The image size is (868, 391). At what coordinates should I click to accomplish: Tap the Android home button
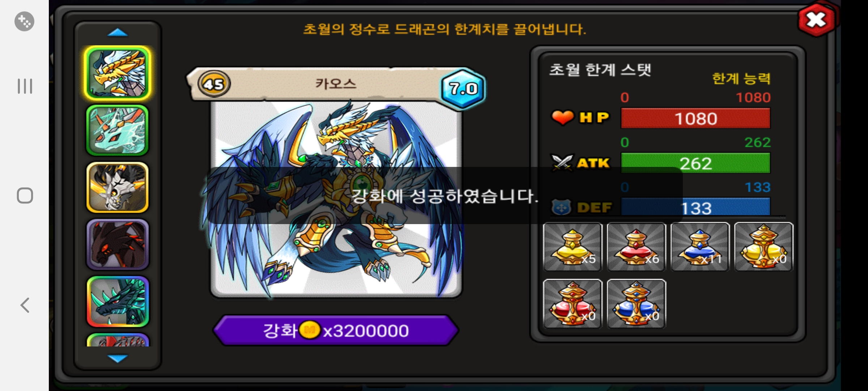pyautogui.click(x=25, y=195)
